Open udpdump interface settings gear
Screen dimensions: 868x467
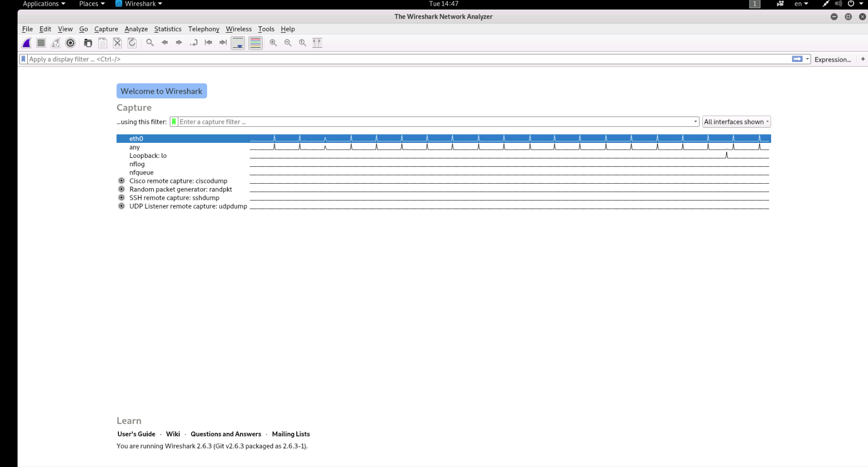tap(121, 206)
